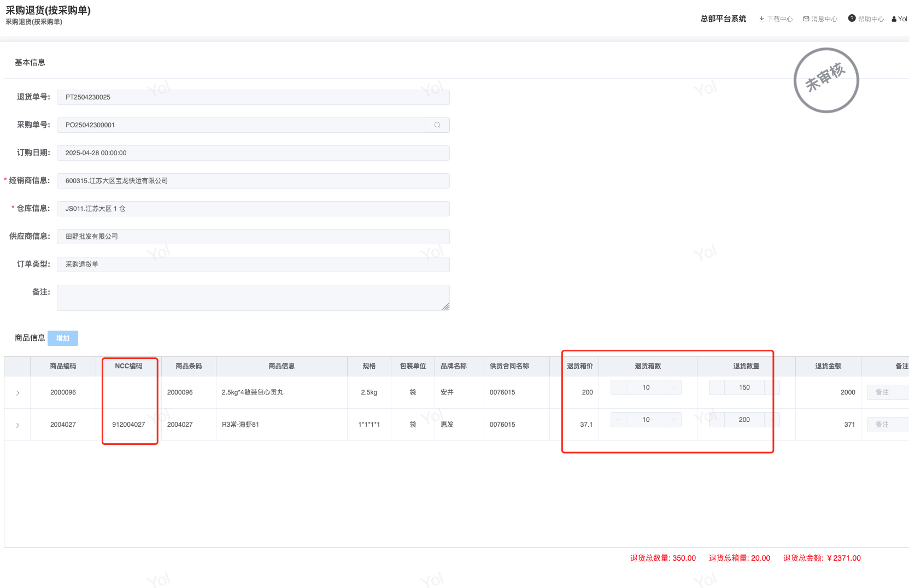909x588 pixels.
Task: Click the 退货总箱量: 20.00 total
Action: pyautogui.click(x=740, y=558)
